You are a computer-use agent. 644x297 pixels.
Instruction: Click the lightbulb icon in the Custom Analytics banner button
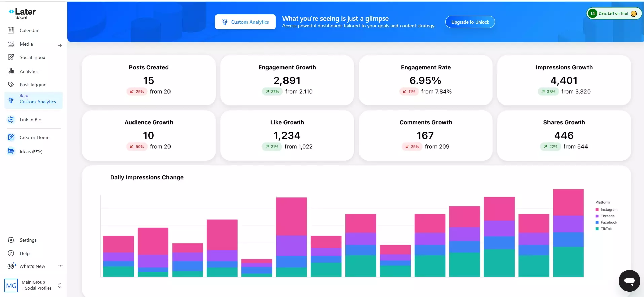225,22
